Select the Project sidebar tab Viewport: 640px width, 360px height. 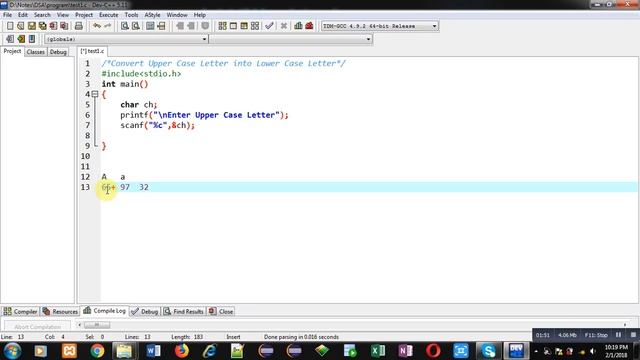(x=12, y=51)
